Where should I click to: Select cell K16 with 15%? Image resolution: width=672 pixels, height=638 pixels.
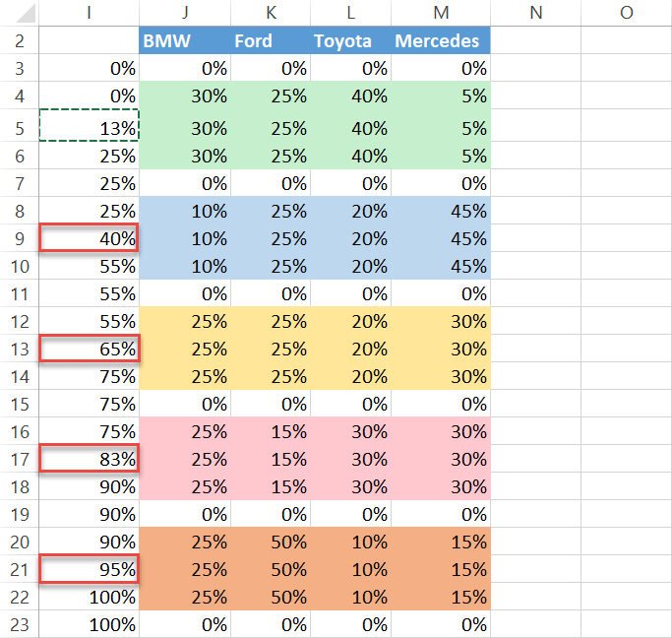point(271,431)
